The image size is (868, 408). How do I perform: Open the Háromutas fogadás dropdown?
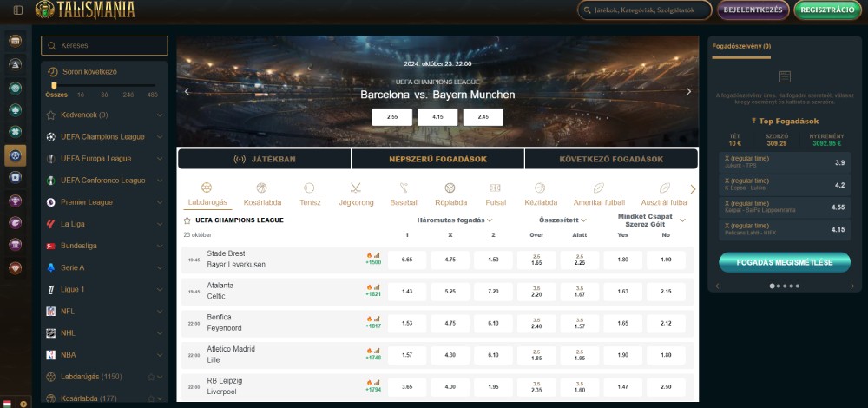coord(455,220)
